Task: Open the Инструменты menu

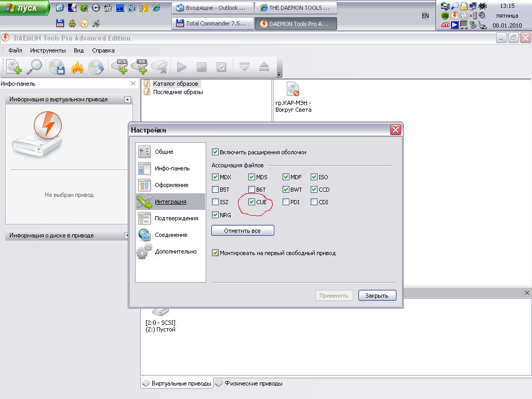Action: click(x=48, y=50)
